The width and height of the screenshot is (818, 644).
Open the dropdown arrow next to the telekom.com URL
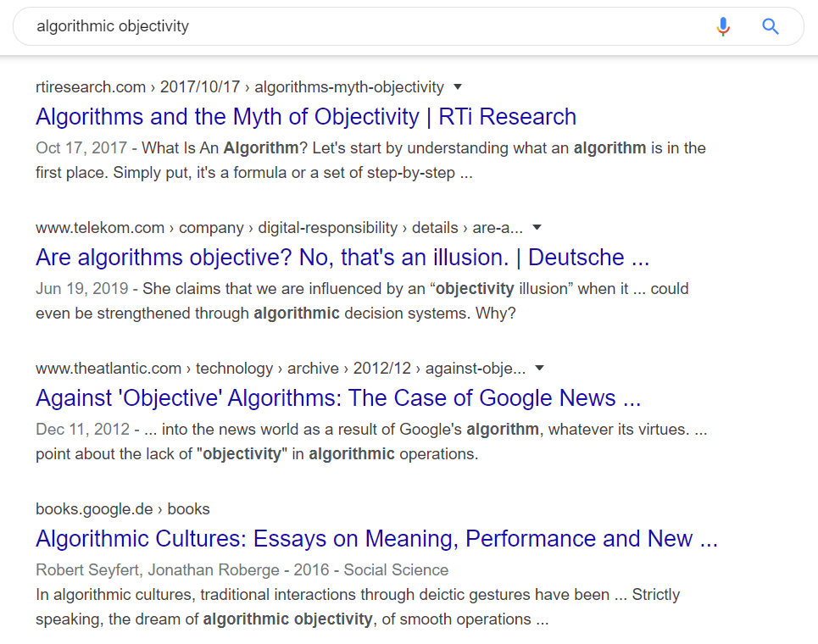[537, 228]
